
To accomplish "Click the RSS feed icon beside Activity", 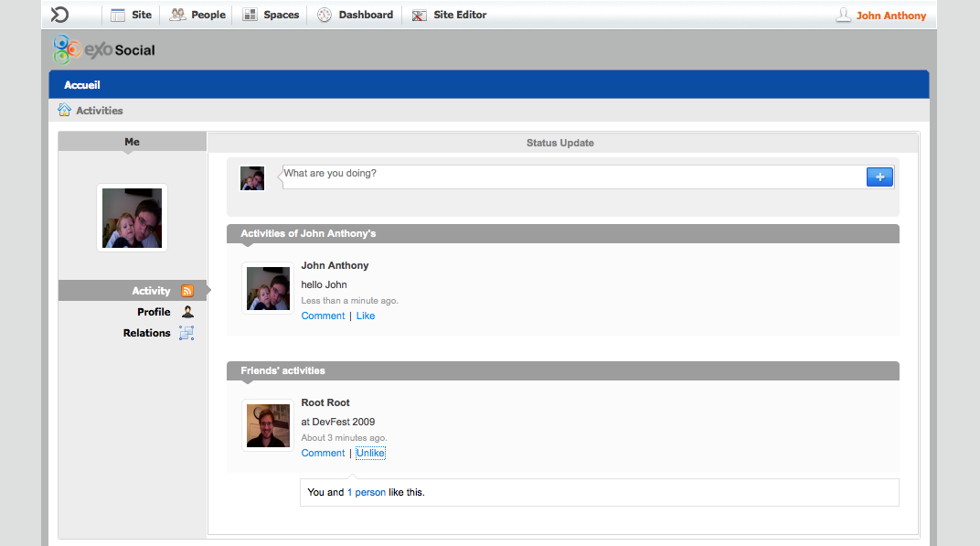I will tap(186, 291).
